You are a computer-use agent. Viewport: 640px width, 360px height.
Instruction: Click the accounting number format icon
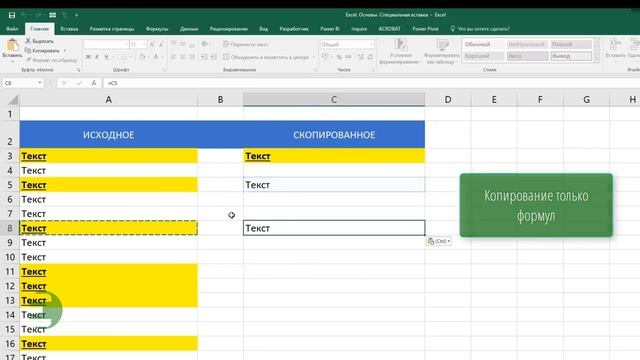325,57
